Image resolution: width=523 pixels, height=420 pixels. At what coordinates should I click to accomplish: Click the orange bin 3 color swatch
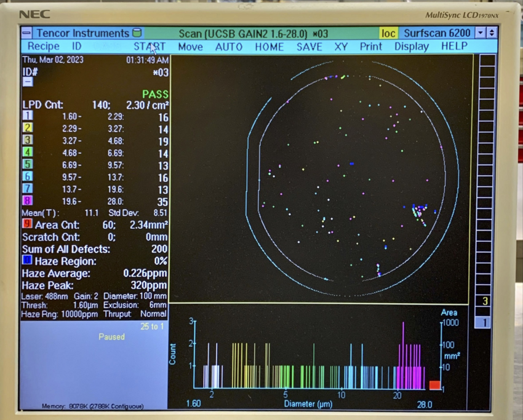(x=26, y=141)
